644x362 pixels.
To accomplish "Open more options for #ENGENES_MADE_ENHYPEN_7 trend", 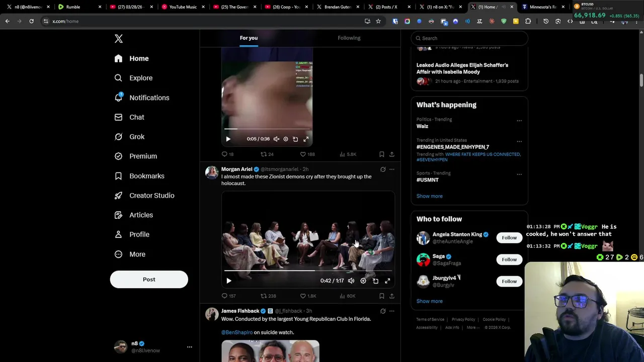I will pos(519,141).
